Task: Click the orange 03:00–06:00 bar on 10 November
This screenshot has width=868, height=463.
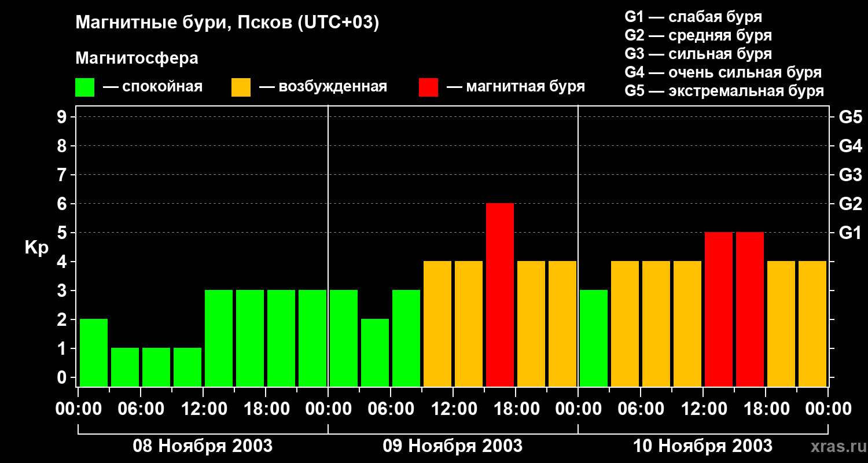Action: 625,324
